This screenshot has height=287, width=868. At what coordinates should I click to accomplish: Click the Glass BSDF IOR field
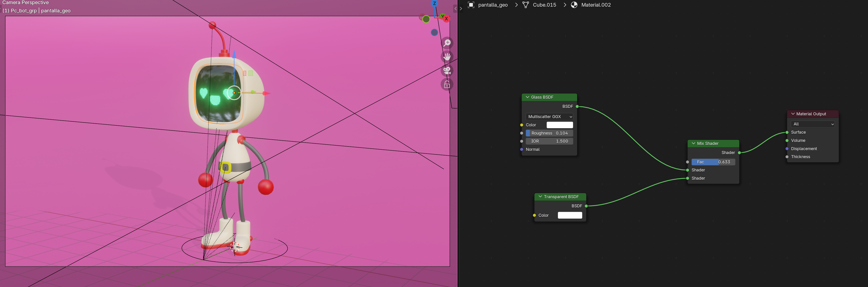tap(549, 141)
